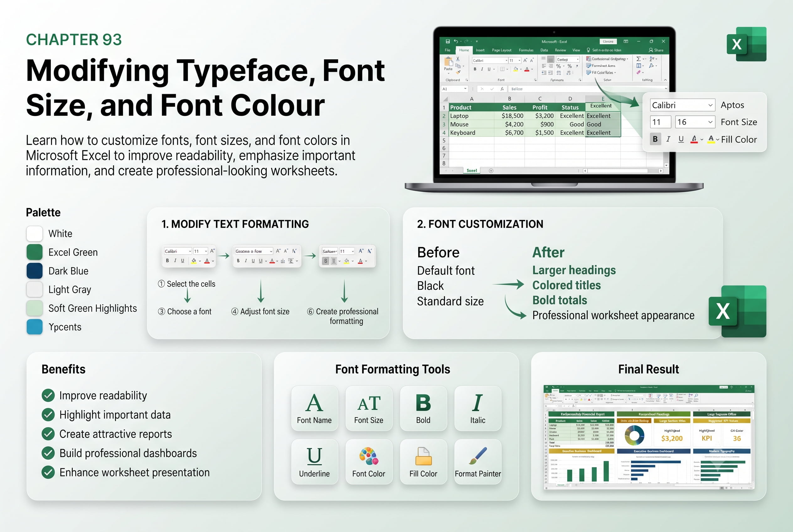Open the size 16 dropdown in the callout panel
This screenshot has height=532, width=793.
710,122
